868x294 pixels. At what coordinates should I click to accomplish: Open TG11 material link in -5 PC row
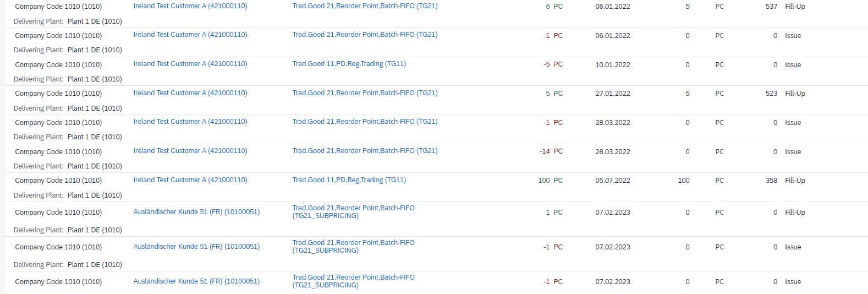(x=349, y=64)
